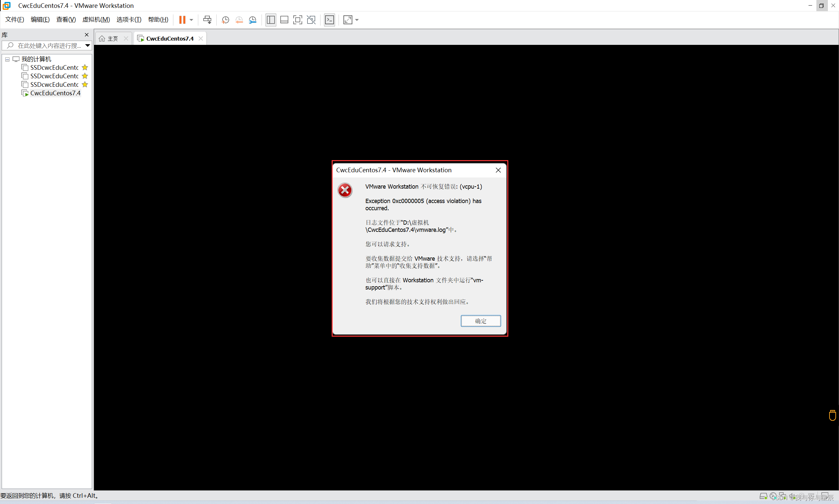Take a snapshot of the VM
The height and width of the screenshot is (504, 839).
pos(225,20)
